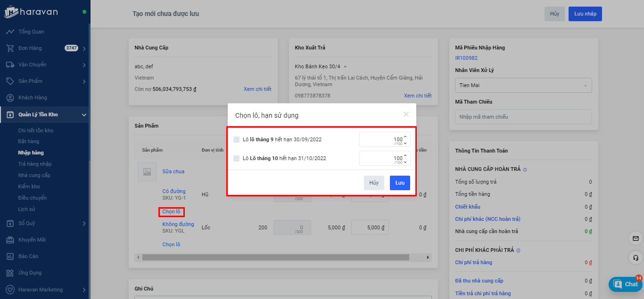
Task: Click the Vận Chuyển truck icon
Action: point(10,65)
